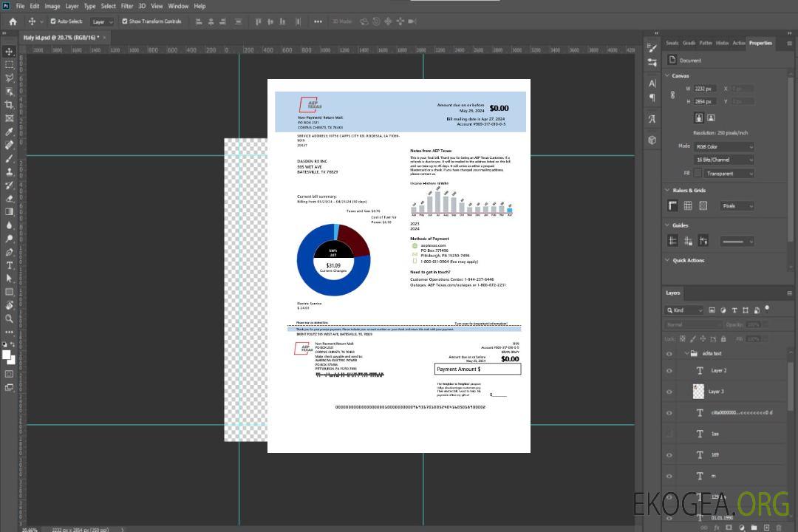Click the link width and height icon
This screenshot has width=798, height=532.
(x=673, y=95)
